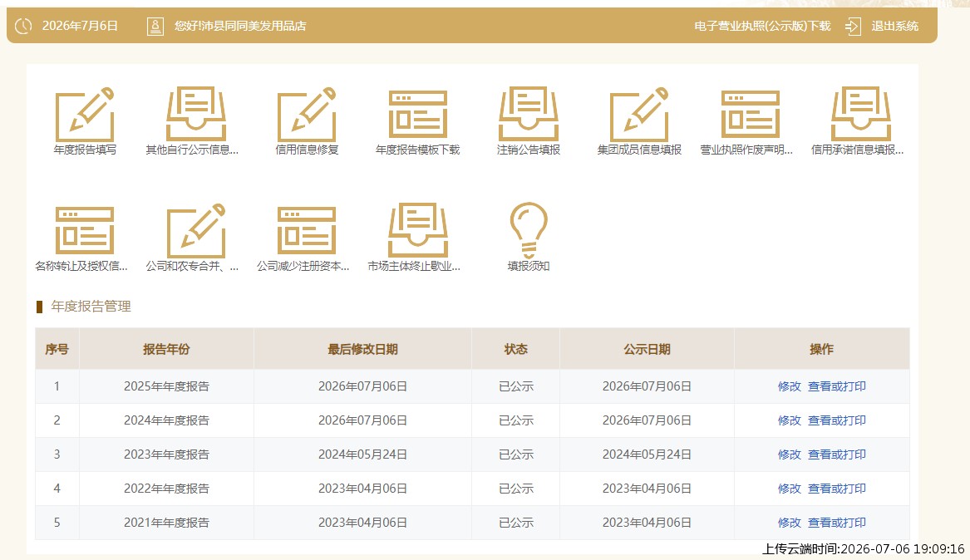Click the 最后修改日期 column header
Image resolution: width=970 pixels, height=560 pixels.
click(x=362, y=349)
